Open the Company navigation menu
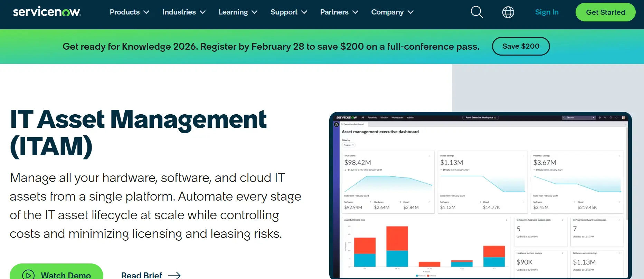The width and height of the screenshot is (644, 279). tap(392, 12)
